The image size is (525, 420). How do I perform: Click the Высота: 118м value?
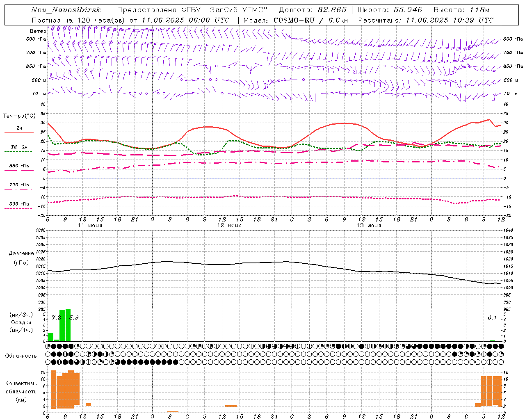point(461,10)
